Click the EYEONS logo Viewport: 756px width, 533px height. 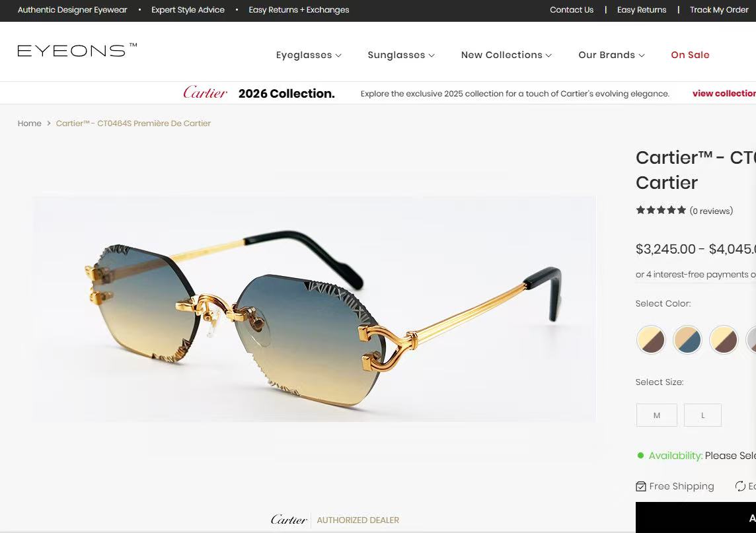pyautogui.click(x=77, y=50)
